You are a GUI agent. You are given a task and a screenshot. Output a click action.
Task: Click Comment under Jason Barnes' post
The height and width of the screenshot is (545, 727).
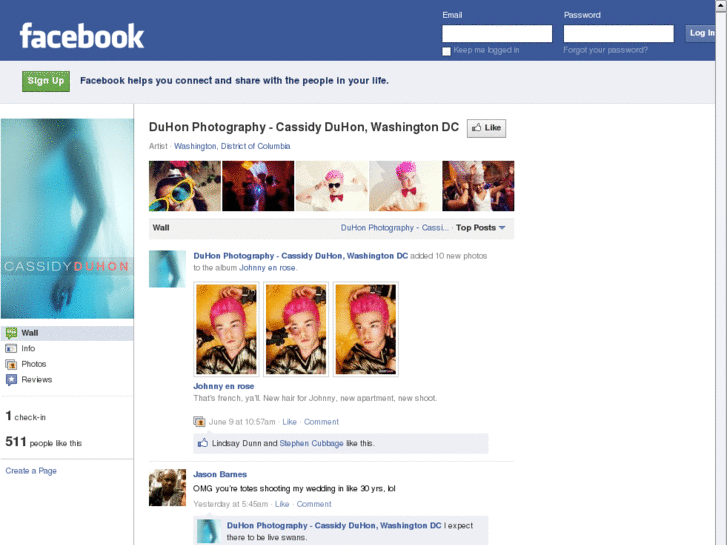tap(314, 504)
